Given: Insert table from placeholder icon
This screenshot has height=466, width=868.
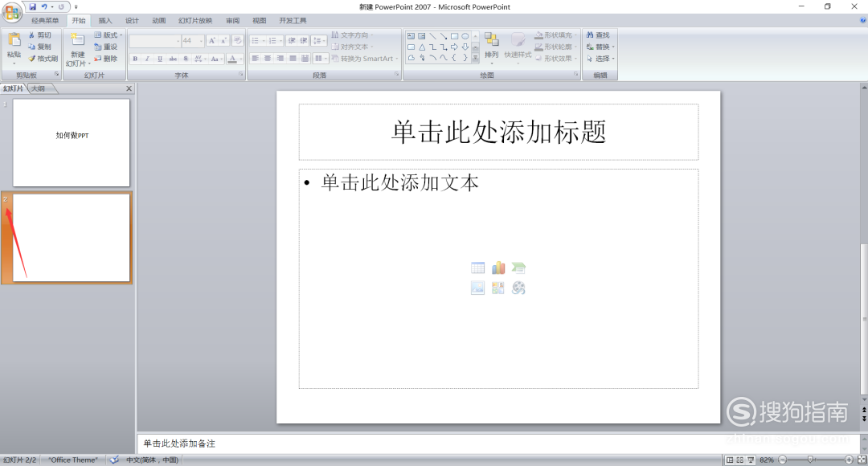Looking at the screenshot, I should click(x=477, y=268).
